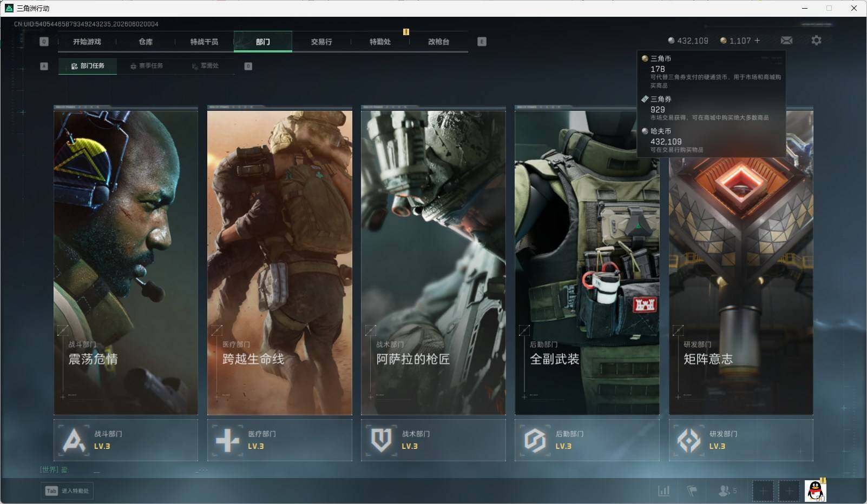Click the E key hint icon
867x504 pixels.
click(482, 42)
